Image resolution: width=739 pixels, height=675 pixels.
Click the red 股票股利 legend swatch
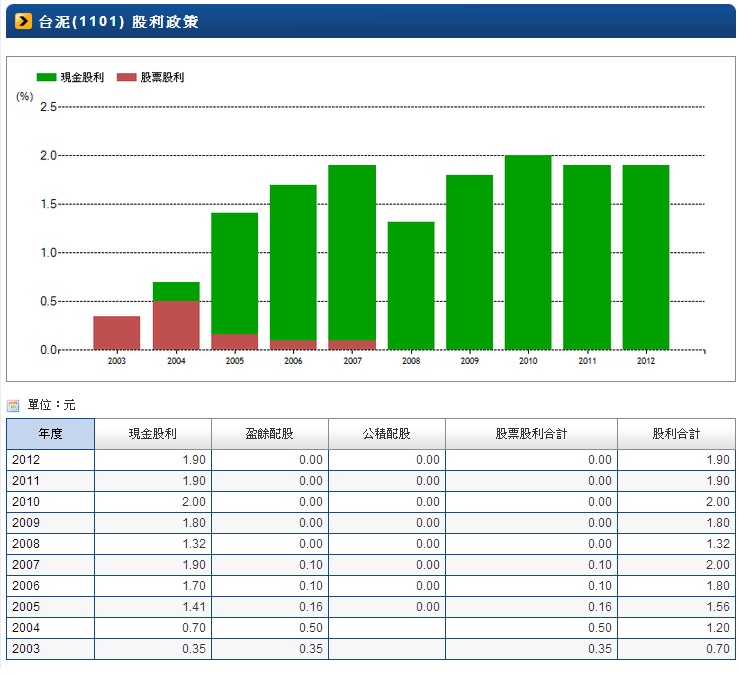point(126,77)
